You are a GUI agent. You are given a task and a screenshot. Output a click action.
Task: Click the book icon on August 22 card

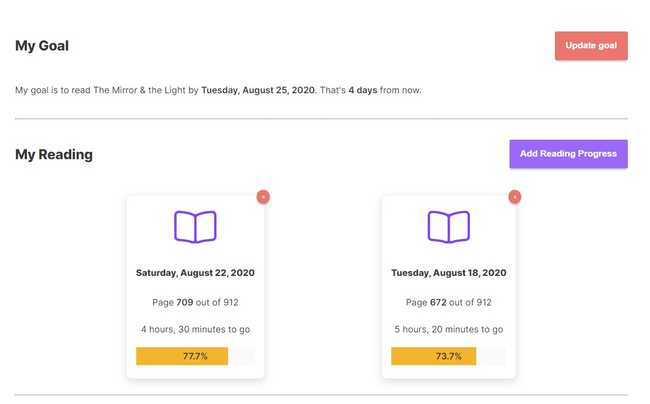(x=195, y=227)
